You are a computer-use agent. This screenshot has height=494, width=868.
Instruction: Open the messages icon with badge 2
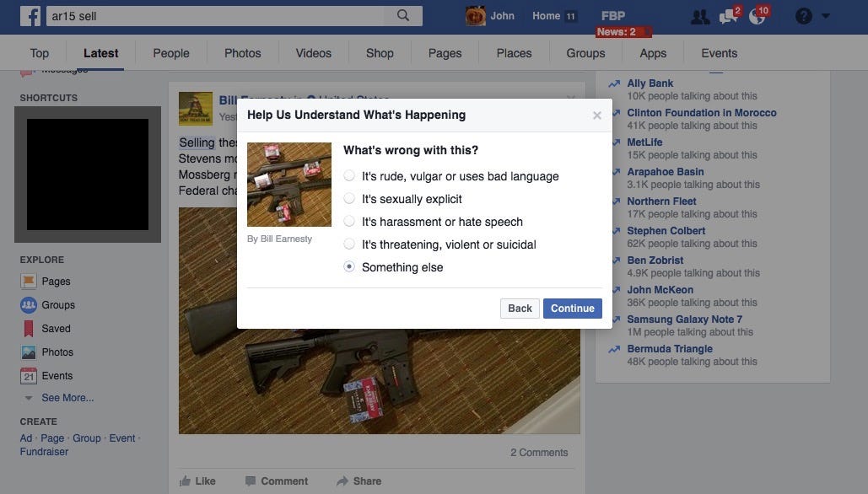tap(729, 16)
